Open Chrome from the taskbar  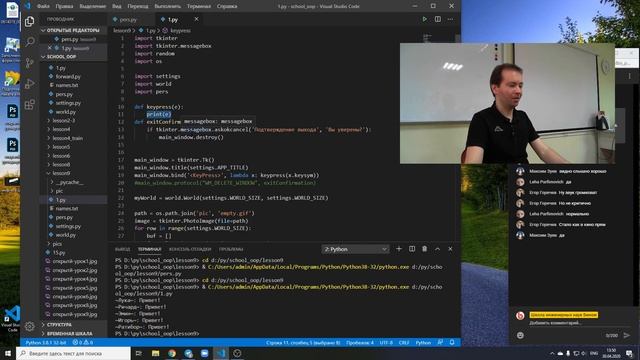coord(172,353)
